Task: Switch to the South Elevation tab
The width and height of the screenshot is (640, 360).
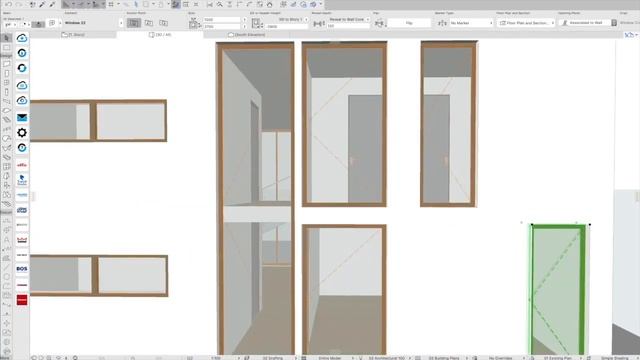Action: (x=247, y=35)
